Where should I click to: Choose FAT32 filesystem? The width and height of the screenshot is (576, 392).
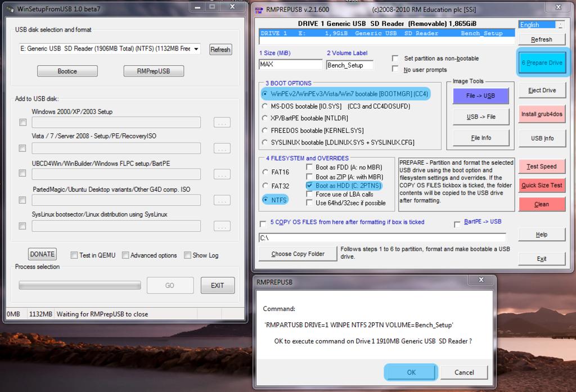(265, 186)
